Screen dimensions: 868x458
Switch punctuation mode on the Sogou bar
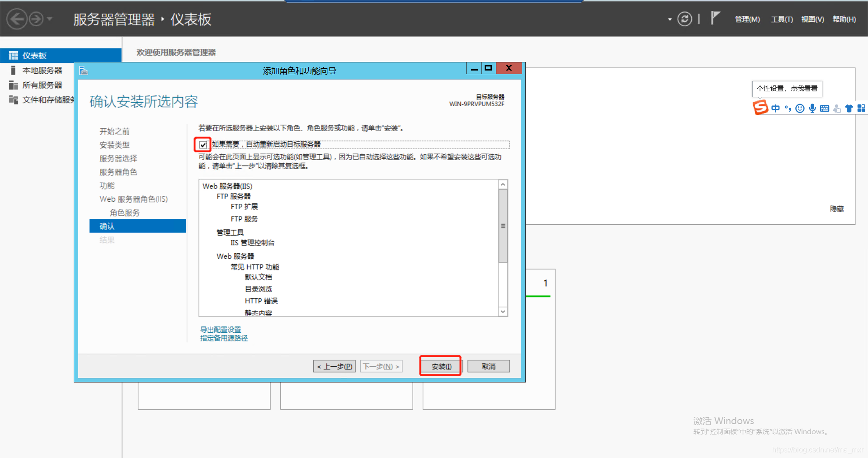coord(787,108)
